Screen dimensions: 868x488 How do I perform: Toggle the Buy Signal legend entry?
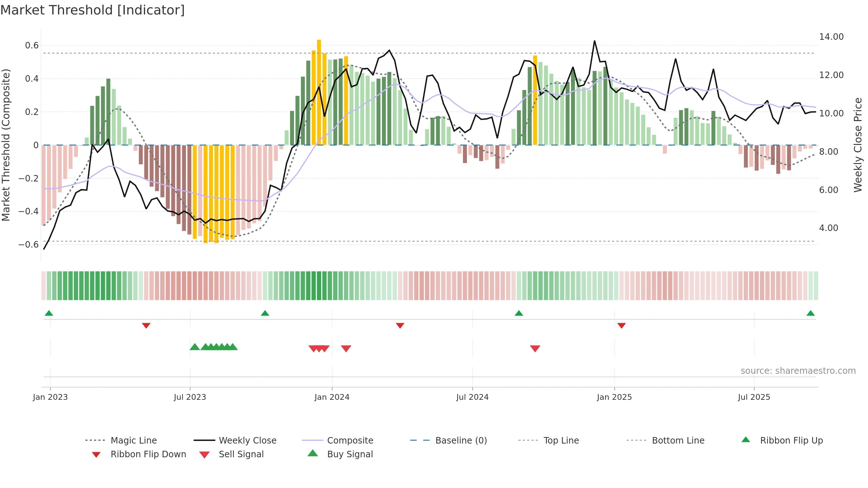pyautogui.click(x=340, y=454)
